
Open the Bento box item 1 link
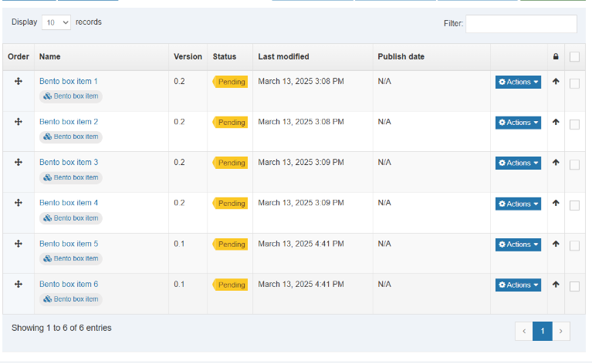pyautogui.click(x=69, y=81)
